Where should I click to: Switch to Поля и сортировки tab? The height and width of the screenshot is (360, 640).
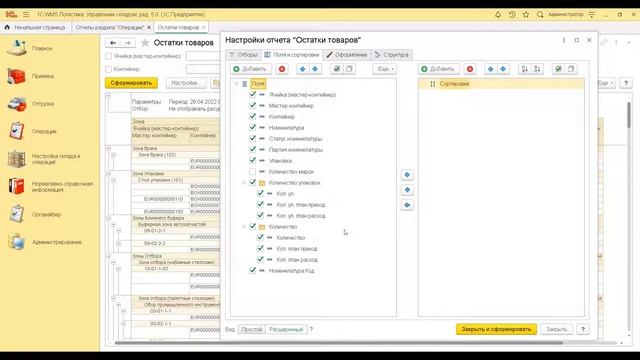pos(291,55)
